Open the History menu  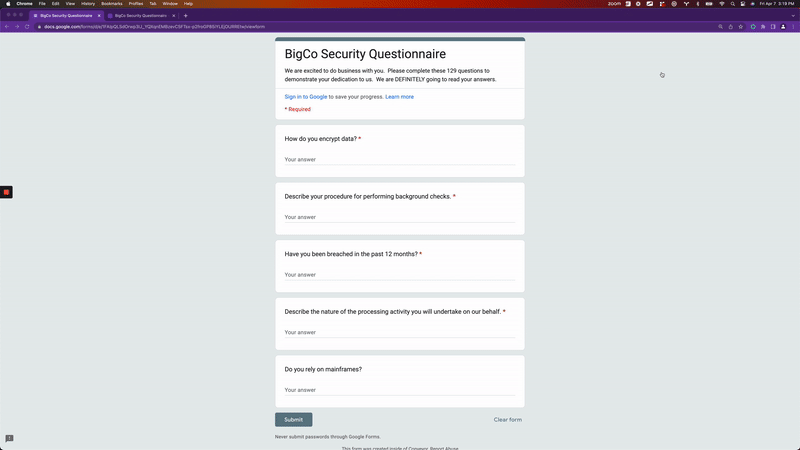88,4
